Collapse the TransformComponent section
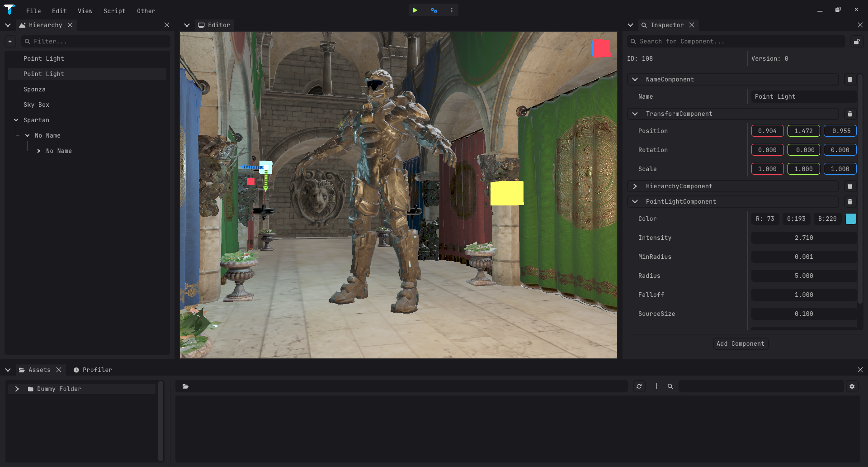Viewport: 868px width, 467px height. point(635,114)
